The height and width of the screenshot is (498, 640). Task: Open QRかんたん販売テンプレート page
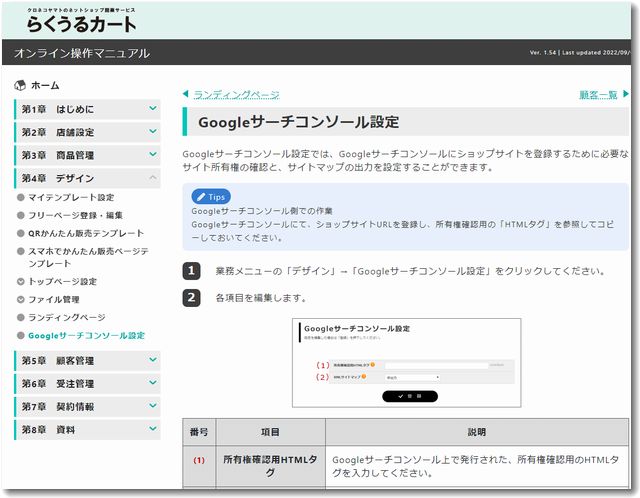pos(86,233)
